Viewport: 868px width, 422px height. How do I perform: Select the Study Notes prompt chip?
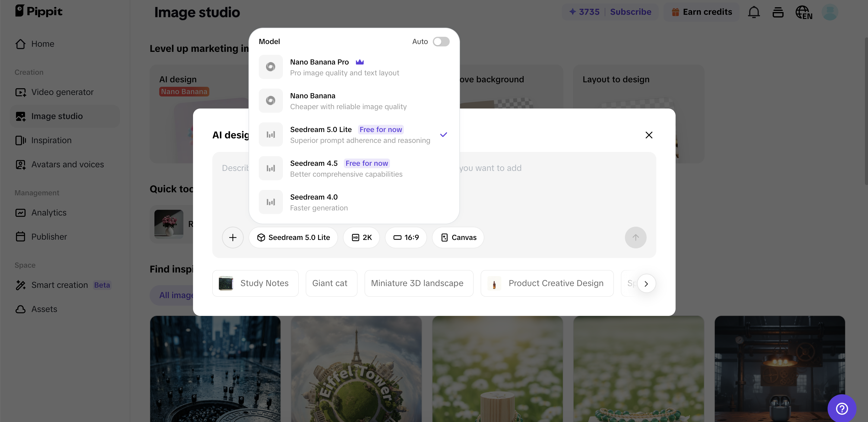(x=255, y=283)
